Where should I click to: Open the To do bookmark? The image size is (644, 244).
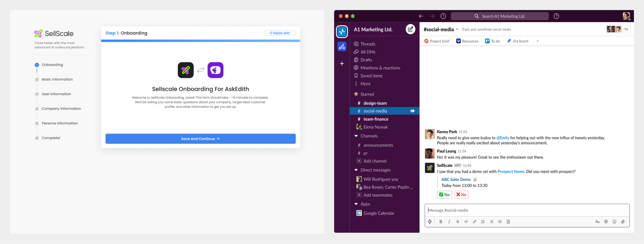coord(492,41)
